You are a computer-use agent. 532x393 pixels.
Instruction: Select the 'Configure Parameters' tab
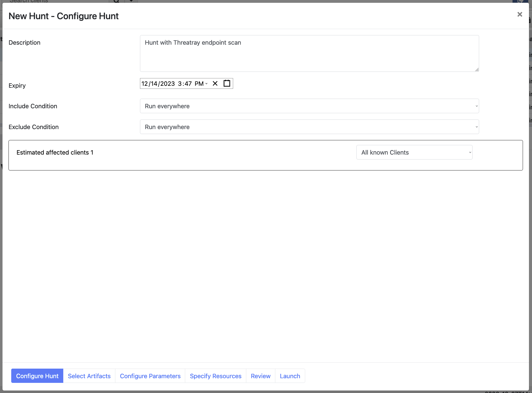[x=150, y=376]
